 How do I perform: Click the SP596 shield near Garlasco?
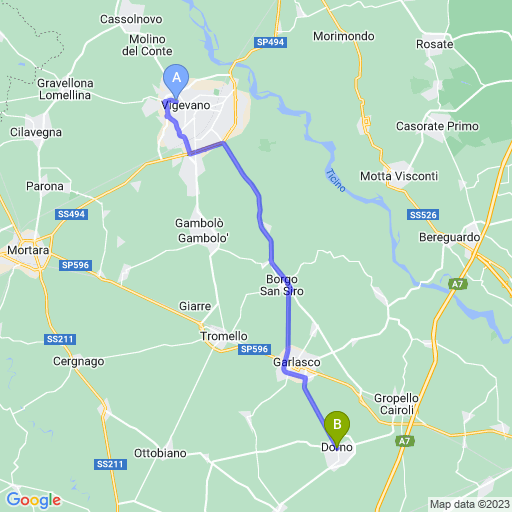click(254, 349)
